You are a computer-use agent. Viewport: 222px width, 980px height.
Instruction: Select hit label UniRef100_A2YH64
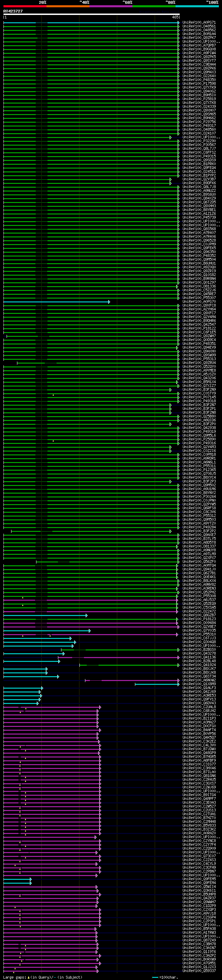coord(199,309)
